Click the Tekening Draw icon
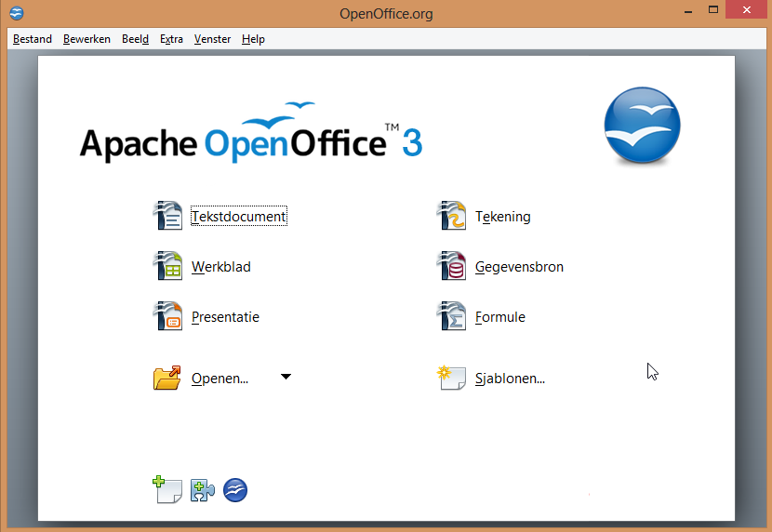Screen dimensions: 772x532 click(451, 216)
